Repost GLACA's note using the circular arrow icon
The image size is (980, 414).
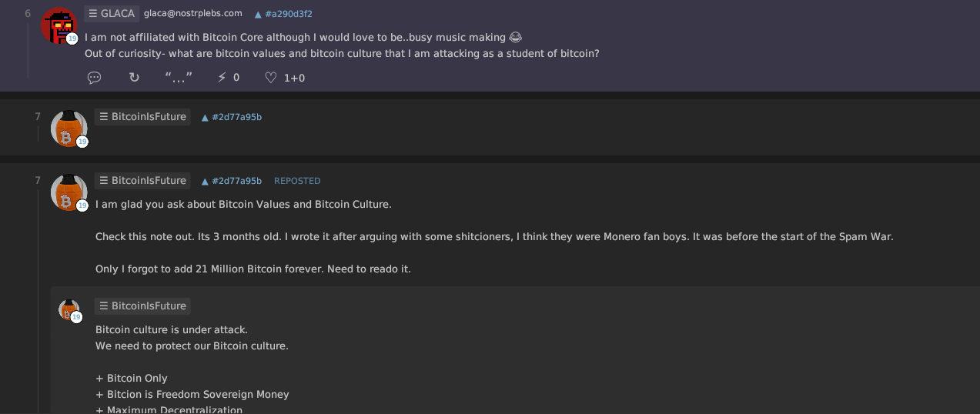click(x=134, y=77)
